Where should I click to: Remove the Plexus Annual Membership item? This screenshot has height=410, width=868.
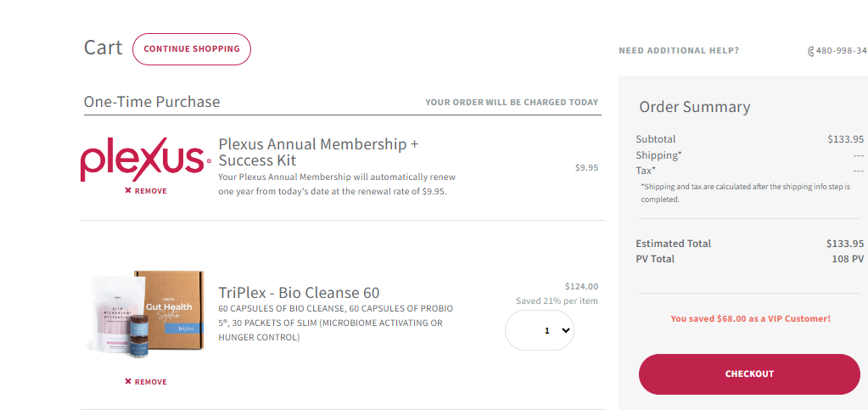146,191
